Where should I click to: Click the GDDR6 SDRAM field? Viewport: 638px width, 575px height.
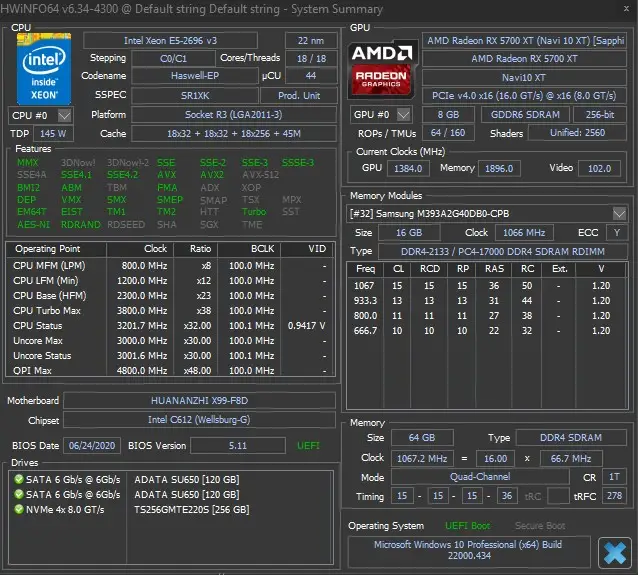click(525, 115)
